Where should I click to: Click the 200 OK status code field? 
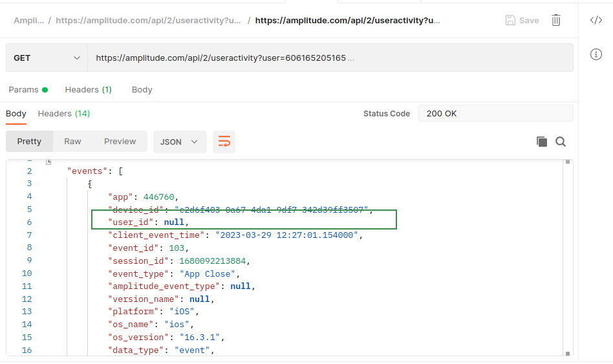pyautogui.click(x=496, y=113)
